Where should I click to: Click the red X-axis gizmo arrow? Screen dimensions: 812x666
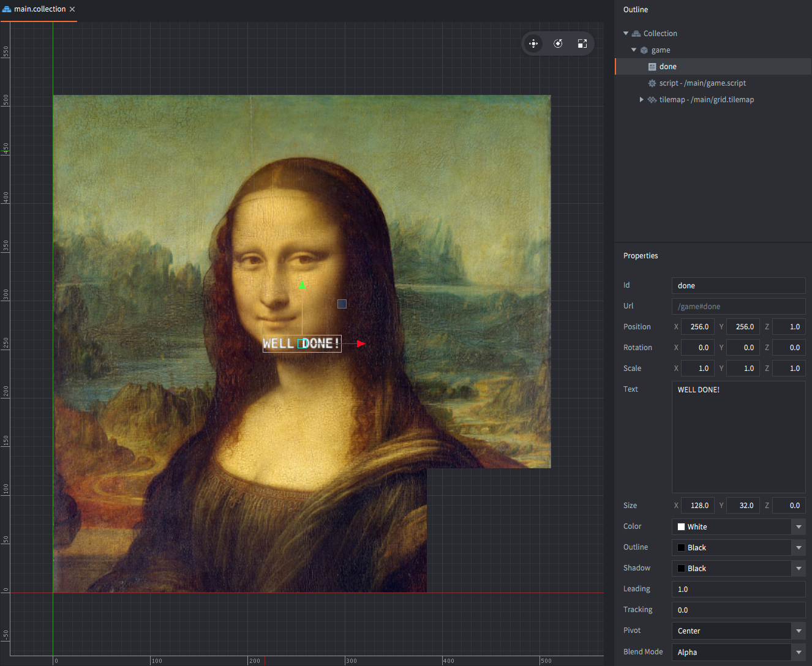(361, 344)
